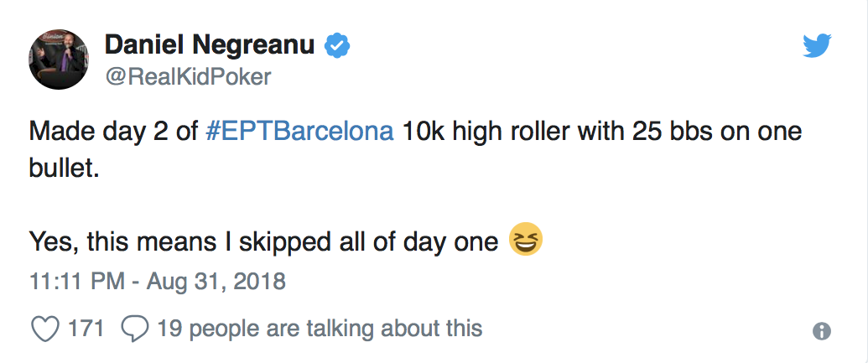Open "19 people are talking about this"
The width and height of the screenshot is (868, 363).
pyautogui.click(x=320, y=329)
